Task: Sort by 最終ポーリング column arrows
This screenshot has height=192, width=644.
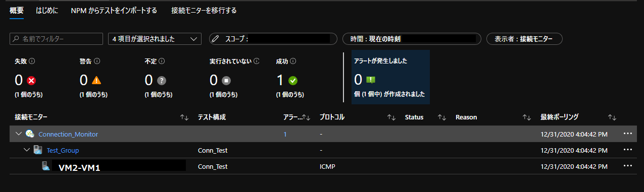Action: [x=612, y=117]
